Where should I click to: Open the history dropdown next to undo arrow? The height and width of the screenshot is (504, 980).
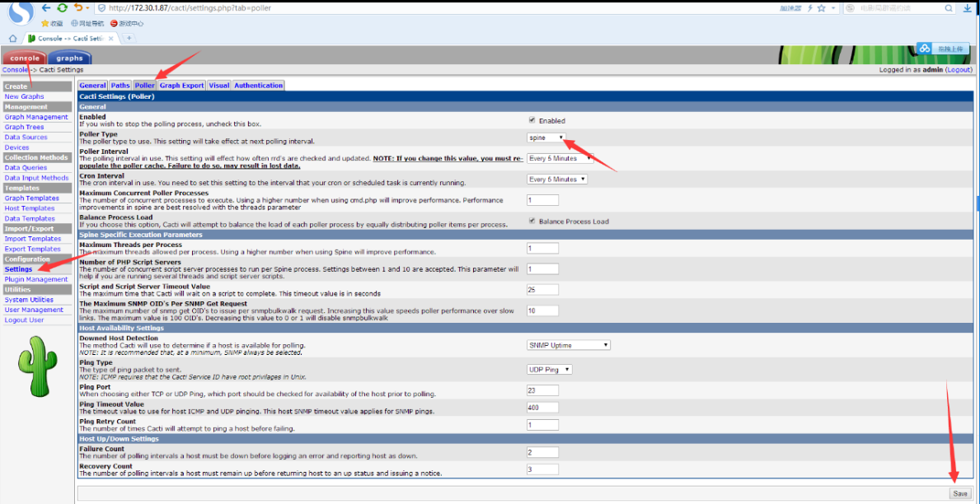click(x=87, y=8)
